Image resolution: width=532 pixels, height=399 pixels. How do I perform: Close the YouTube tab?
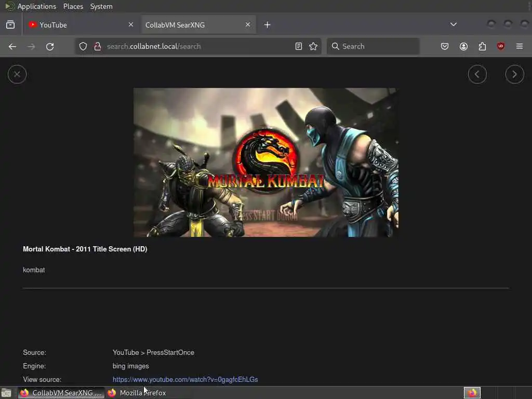[131, 24]
